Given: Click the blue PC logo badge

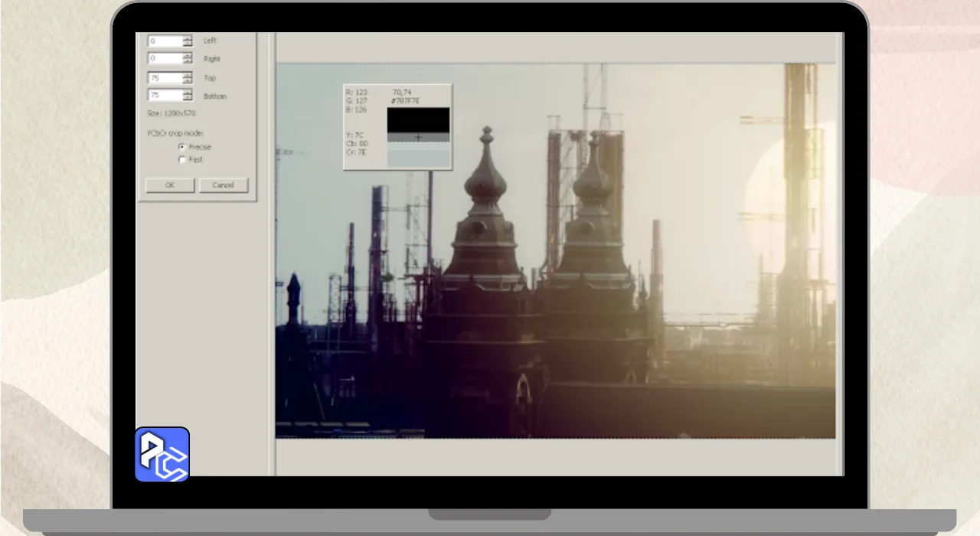Looking at the screenshot, I should click(x=162, y=455).
